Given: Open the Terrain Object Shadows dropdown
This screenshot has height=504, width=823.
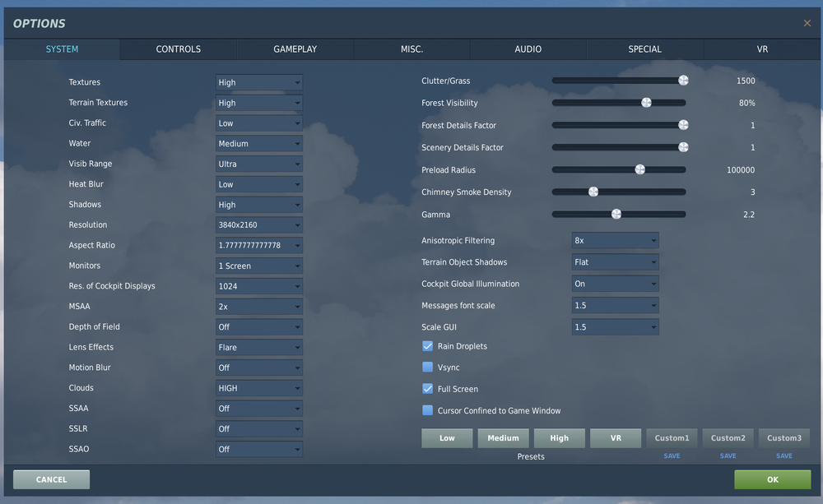Looking at the screenshot, I should [x=615, y=261].
